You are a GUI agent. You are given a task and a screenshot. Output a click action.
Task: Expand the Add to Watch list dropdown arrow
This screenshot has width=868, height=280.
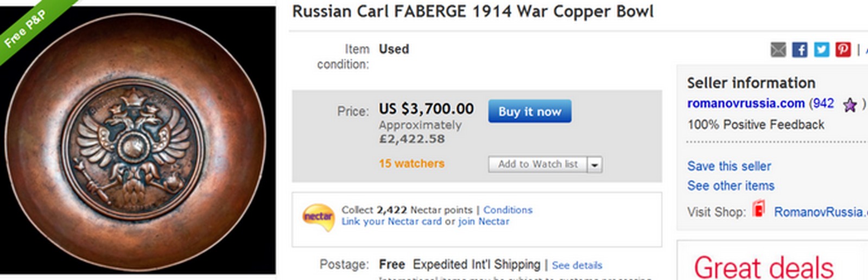[x=595, y=164]
